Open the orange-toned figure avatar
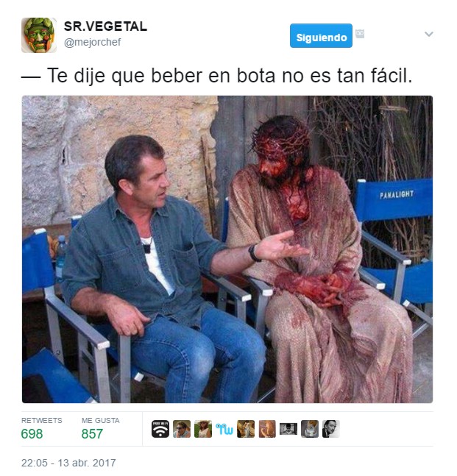Image resolution: width=457 pixels, height=476 pixels. pos(267,429)
